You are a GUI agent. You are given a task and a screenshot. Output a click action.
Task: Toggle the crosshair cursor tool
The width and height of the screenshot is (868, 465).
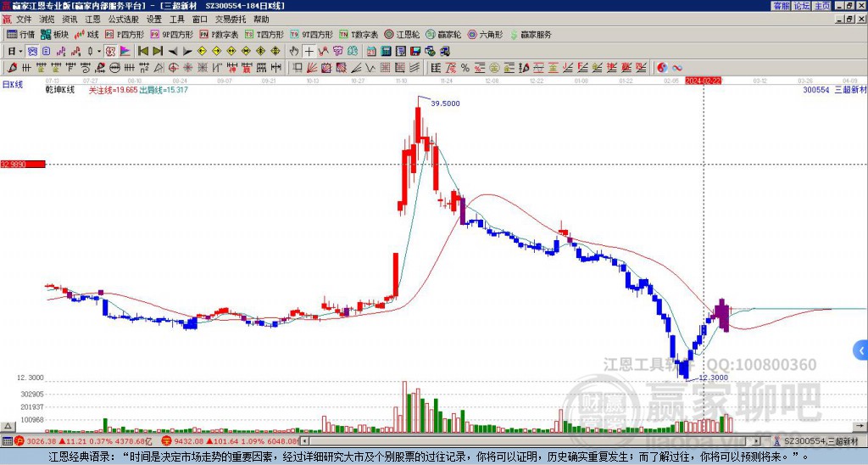pyautogui.click(x=309, y=52)
